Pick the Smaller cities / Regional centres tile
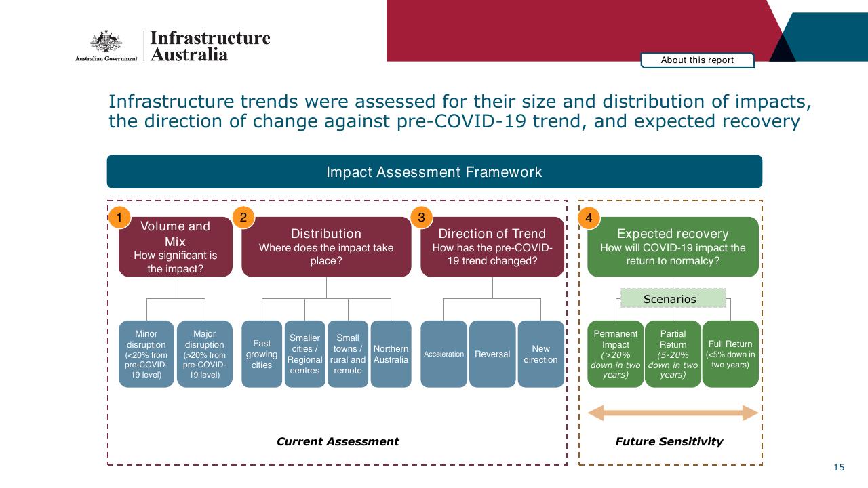The height and width of the screenshot is (488, 868). point(305,354)
